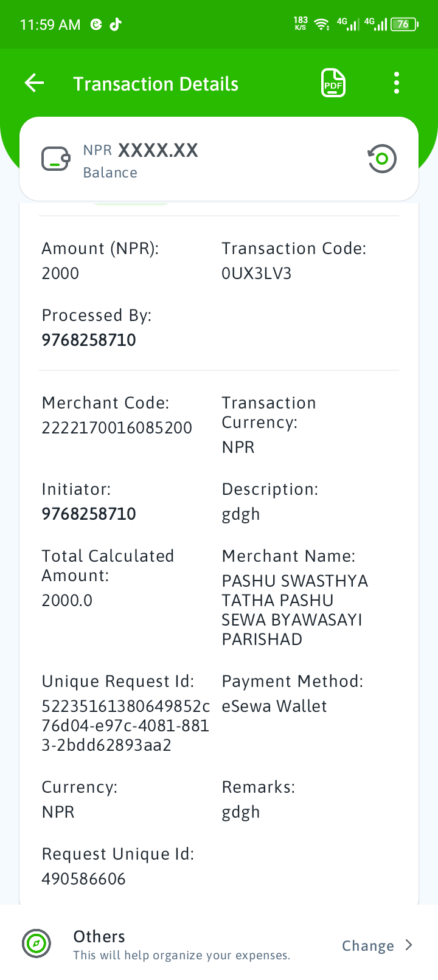438x980 pixels.
Task: Tap Request Unique Id 490586606
Action: pyautogui.click(x=84, y=879)
